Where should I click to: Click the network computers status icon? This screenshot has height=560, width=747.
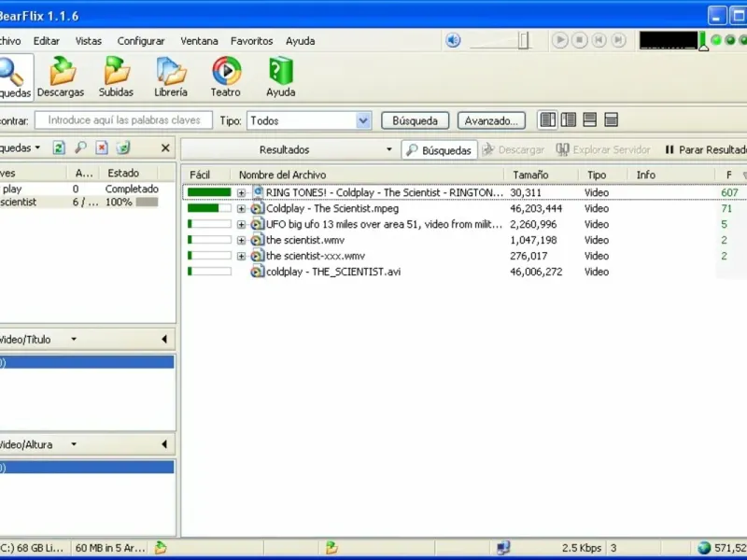(503, 548)
